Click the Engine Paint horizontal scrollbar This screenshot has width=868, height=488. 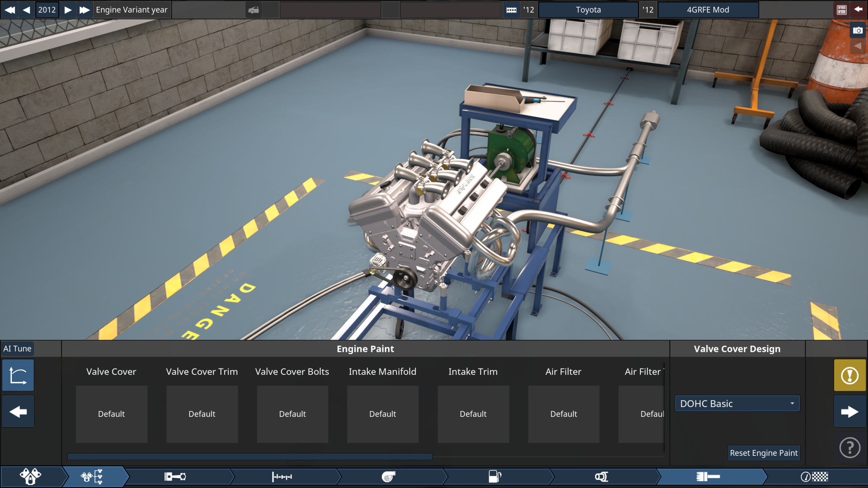tap(250, 457)
